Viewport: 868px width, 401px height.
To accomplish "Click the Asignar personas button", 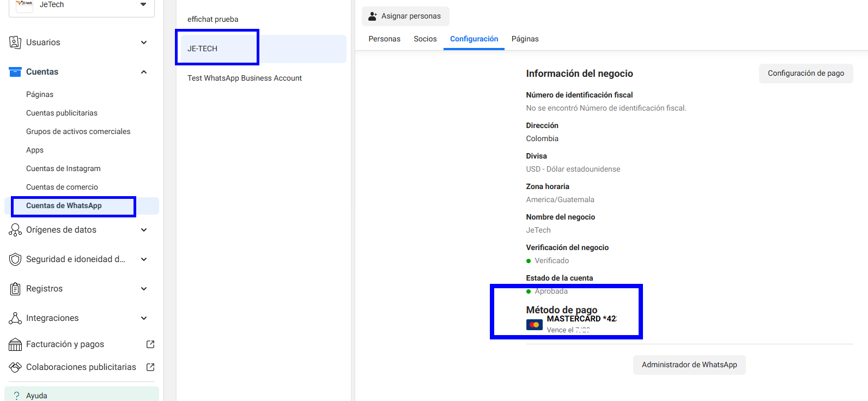I will tap(405, 16).
